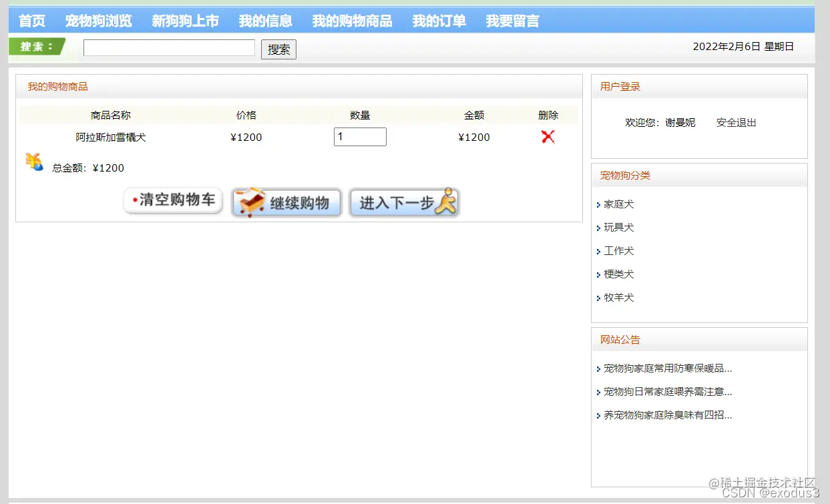Viewport: 830px width, 504px height.
Task: Click the money bag icon beside 总金额
Action: [x=34, y=162]
